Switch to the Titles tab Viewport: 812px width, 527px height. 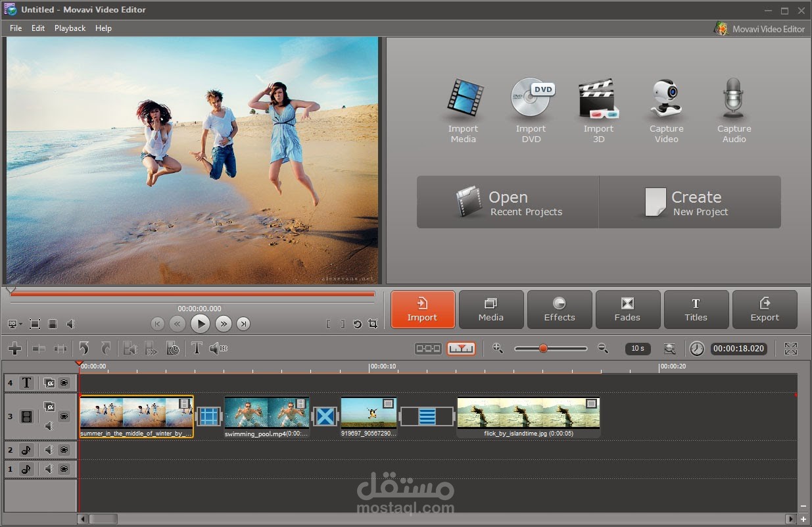coord(696,309)
